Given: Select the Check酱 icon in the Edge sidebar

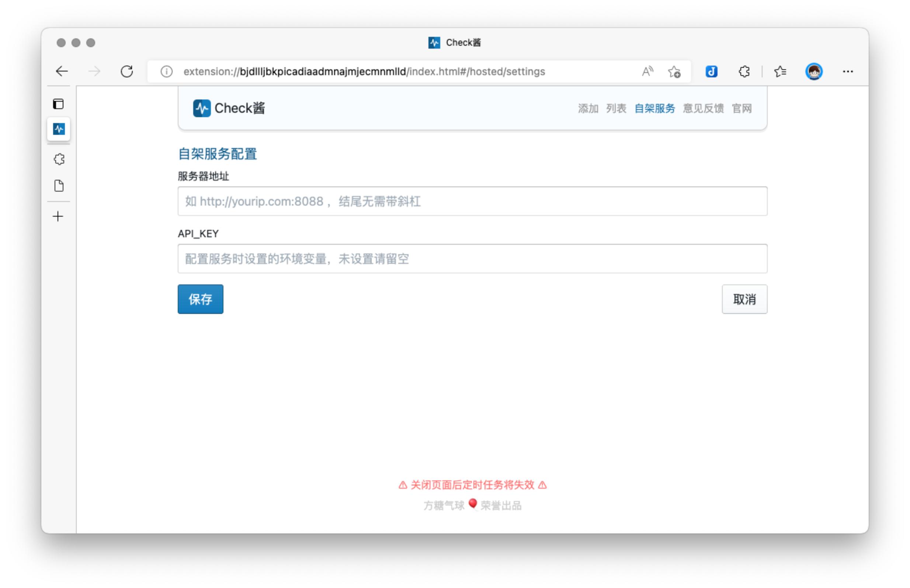Looking at the screenshot, I should click(58, 129).
